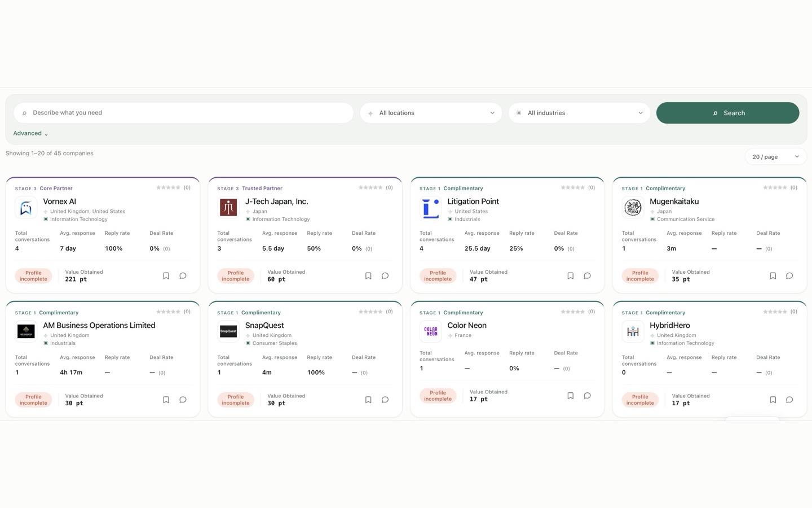This screenshot has height=508, width=812.
Task: Click '25.5 day' average response value
Action: (477, 248)
